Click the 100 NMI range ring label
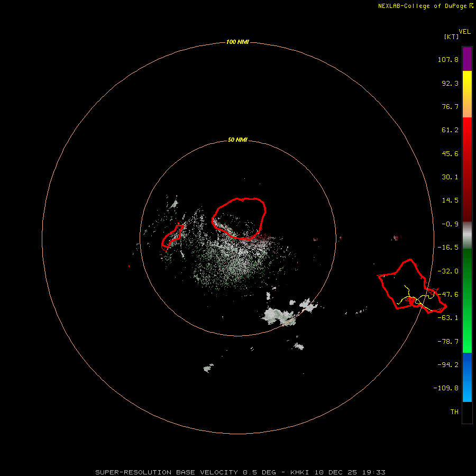This screenshot has width=476, height=476. 237,42
